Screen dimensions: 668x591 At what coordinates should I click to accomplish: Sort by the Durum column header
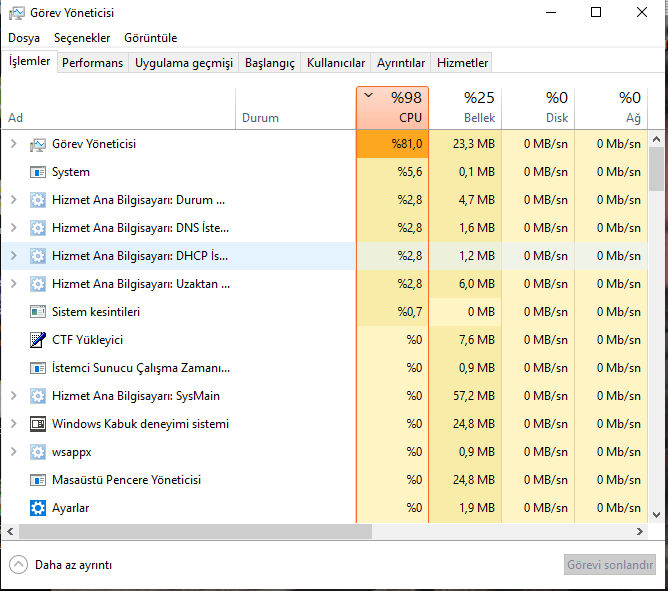click(296, 108)
